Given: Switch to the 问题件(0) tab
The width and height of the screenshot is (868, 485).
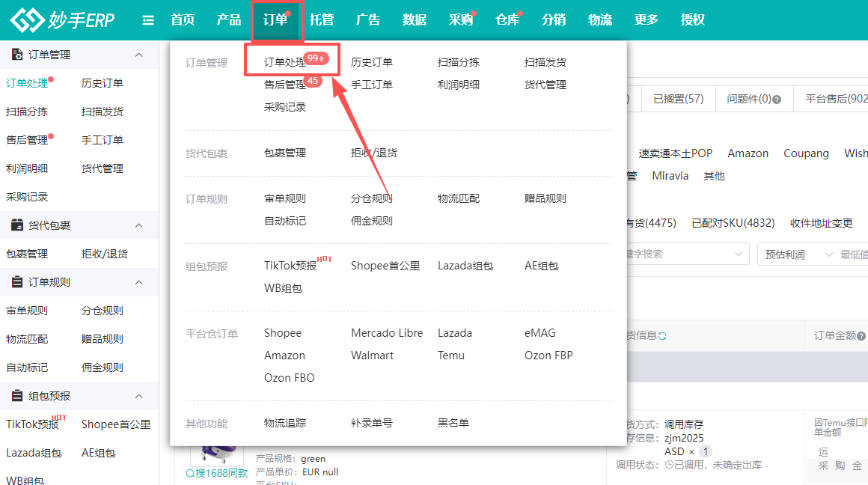Looking at the screenshot, I should tap(754, 99).
